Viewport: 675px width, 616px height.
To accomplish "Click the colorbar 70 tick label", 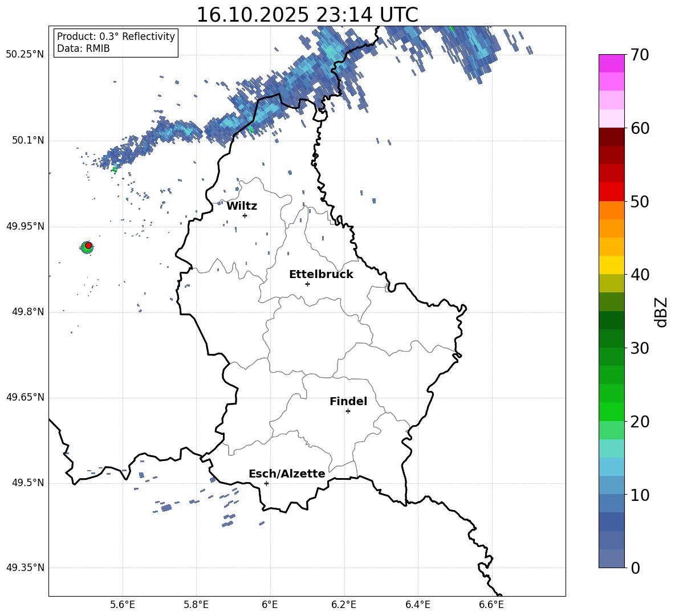I will click(640, 55).
